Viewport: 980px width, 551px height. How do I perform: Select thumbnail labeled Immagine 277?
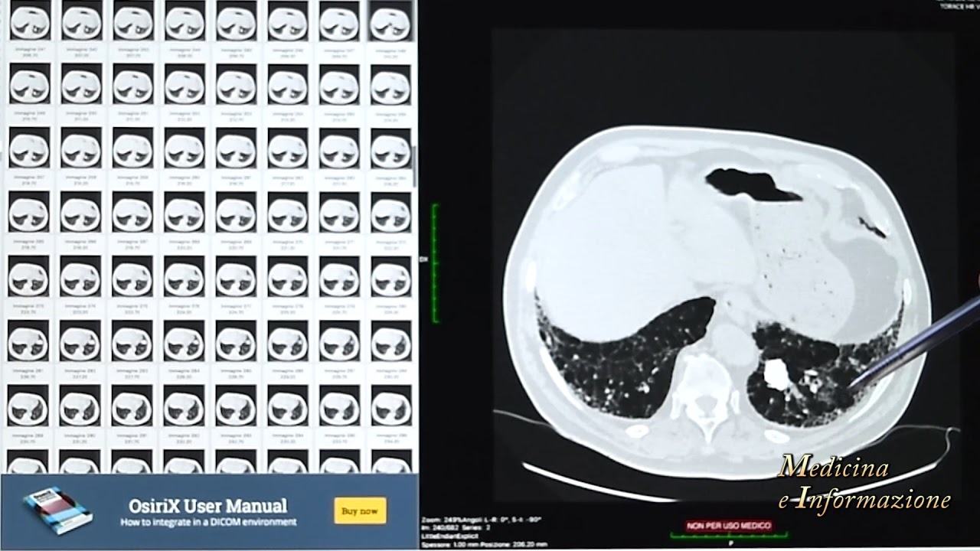click(x=236, y=276)
